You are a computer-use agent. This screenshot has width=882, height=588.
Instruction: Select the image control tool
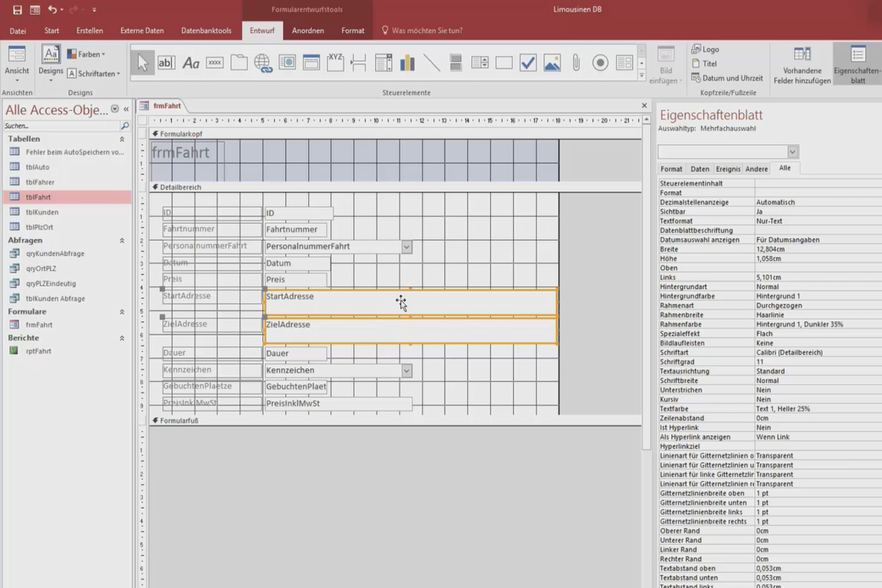pyautogui.click(x=552, y=63)
